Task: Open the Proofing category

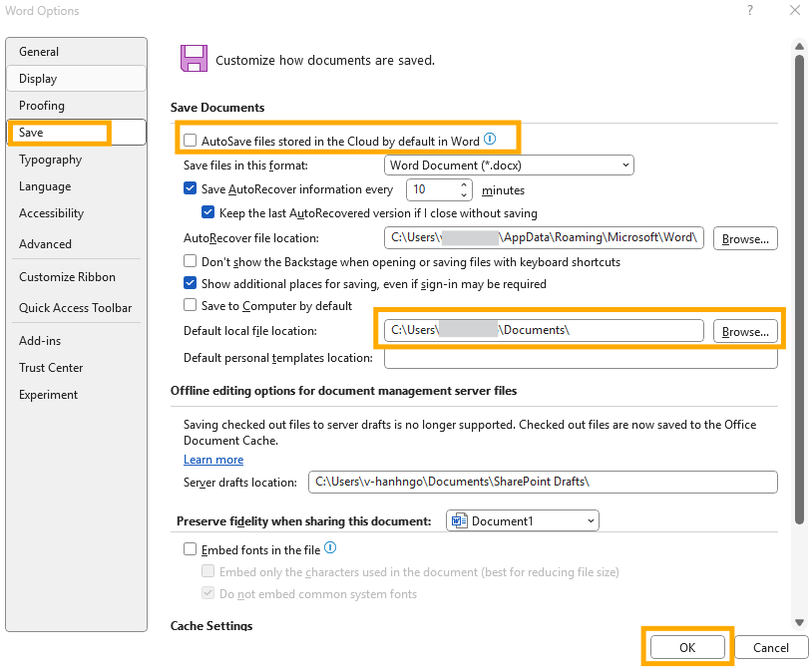Action: tap(77, 106)
